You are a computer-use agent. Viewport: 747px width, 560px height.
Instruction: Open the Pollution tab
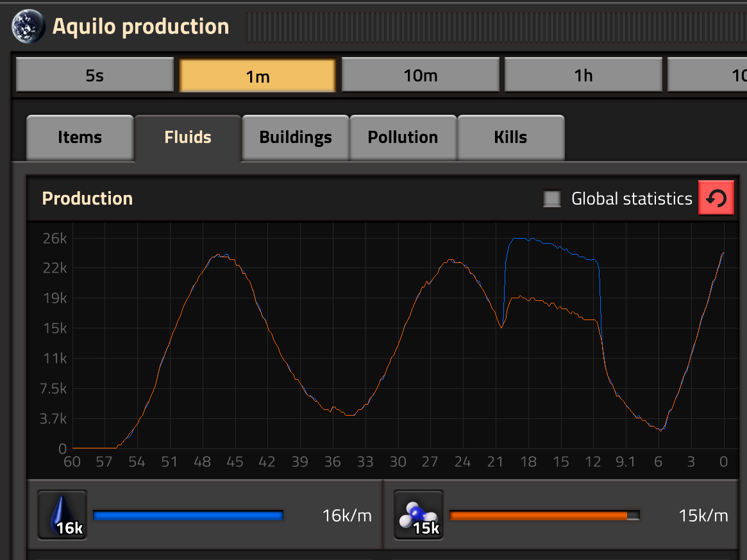pos(403,137)
